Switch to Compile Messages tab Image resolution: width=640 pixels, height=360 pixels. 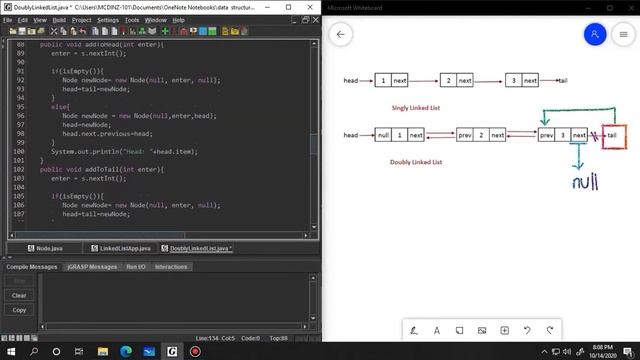(32, 267)
